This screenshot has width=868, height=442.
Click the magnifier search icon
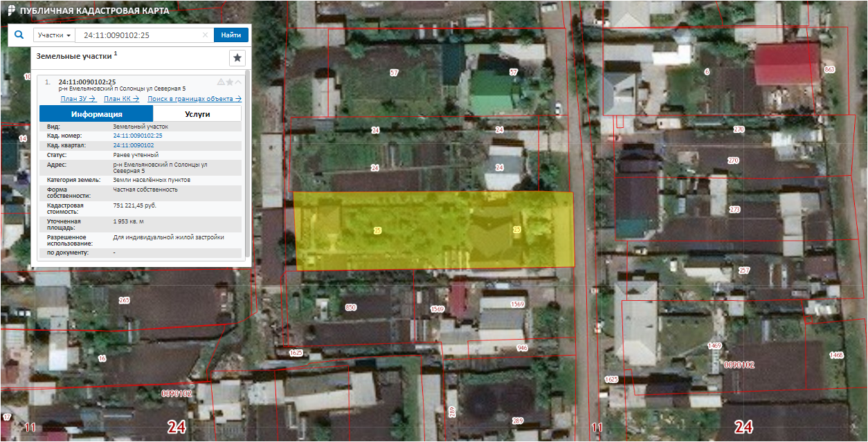coord(19,35)
